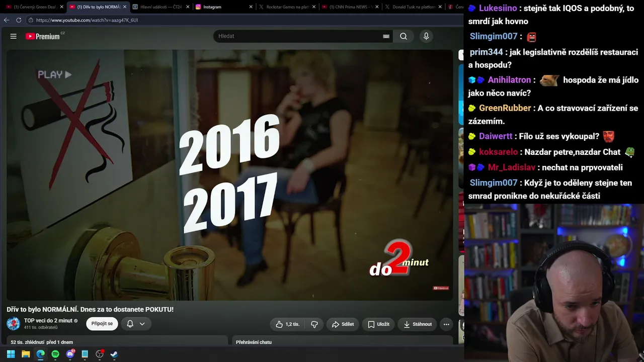Open File Explorer from taskbar
The height and width of the screenshot is (362, 644).
click(x=26, y=354)
